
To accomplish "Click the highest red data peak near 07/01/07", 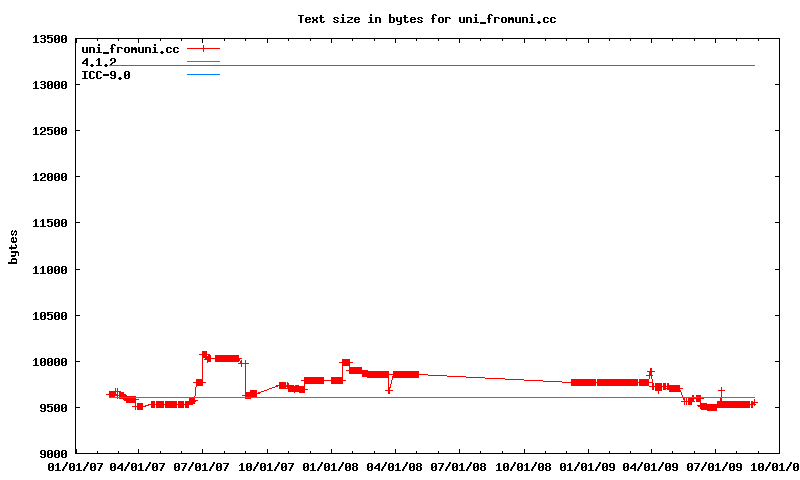I will (204, 354).
